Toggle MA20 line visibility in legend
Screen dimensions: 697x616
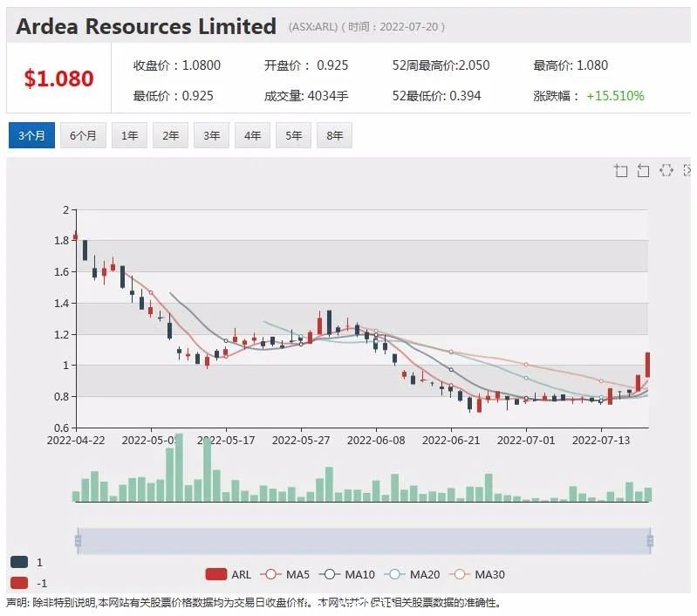click(412, 574)
